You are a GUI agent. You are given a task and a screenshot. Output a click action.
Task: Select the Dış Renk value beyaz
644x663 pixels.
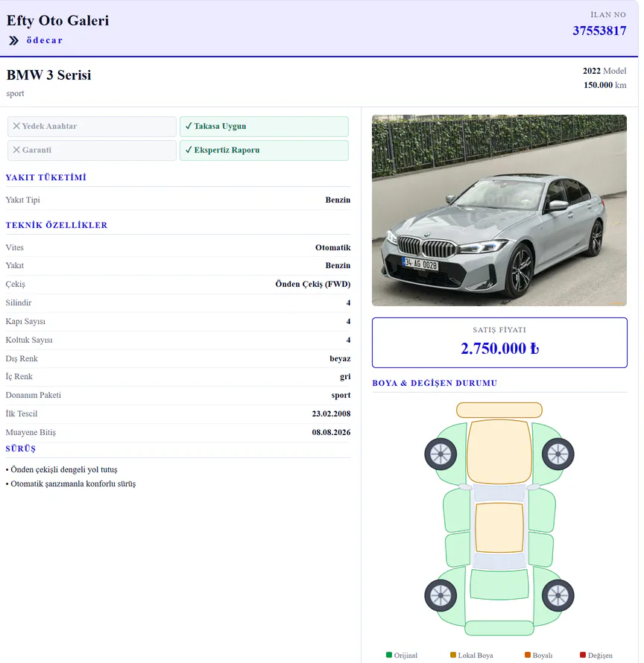point(340,358)
